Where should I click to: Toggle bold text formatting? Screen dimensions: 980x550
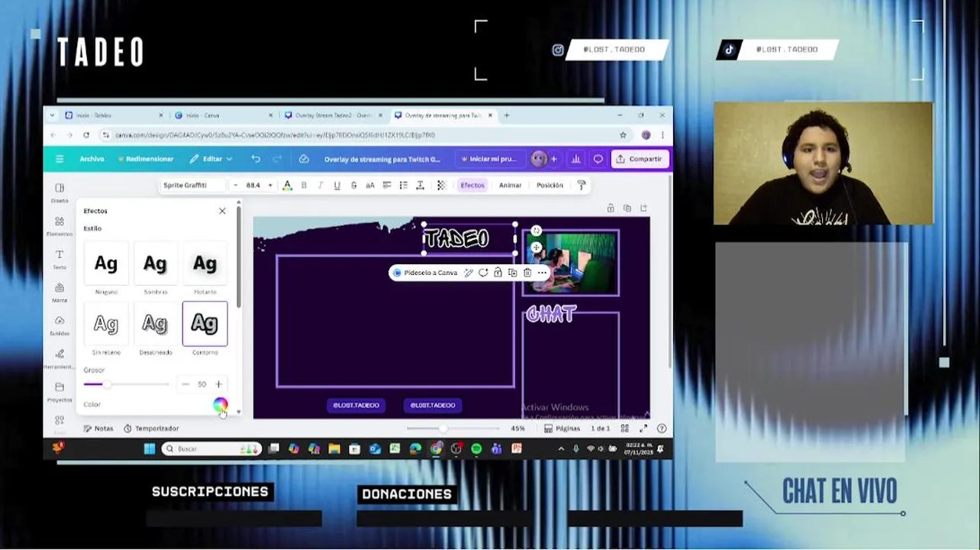pos(304,185)
